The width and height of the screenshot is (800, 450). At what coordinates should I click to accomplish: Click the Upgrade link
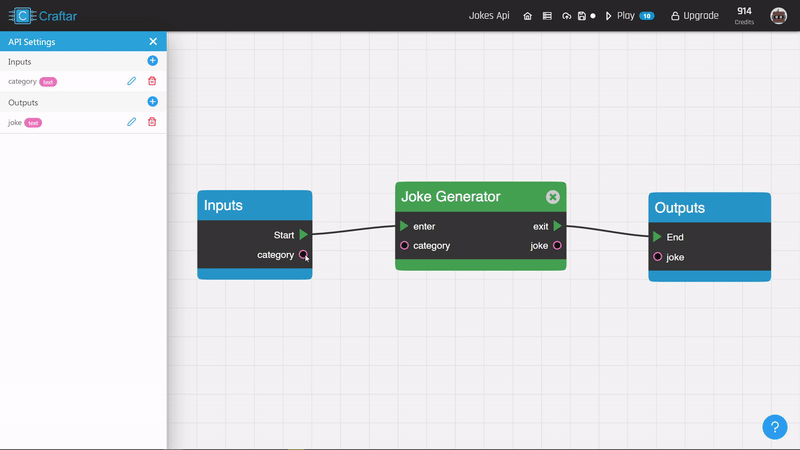coord(694,16)
